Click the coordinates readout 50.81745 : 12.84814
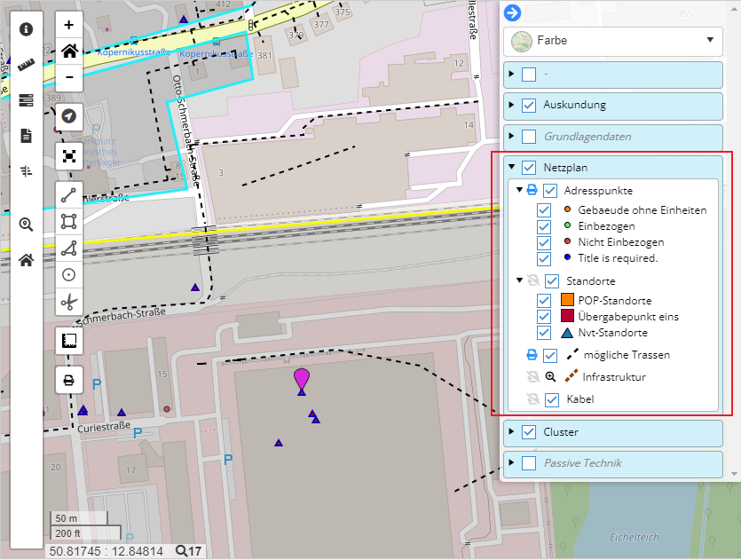Viewport: 741px width, 560px height. point(106,551)
